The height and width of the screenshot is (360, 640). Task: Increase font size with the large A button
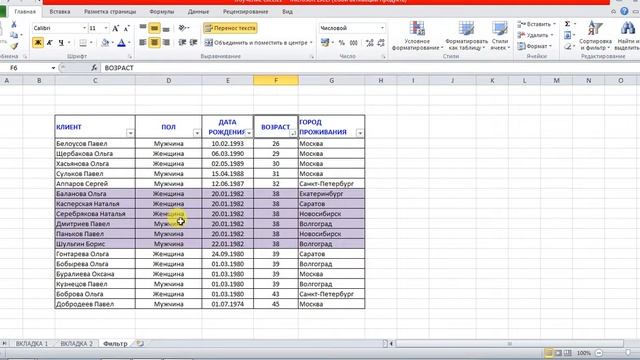[116, 28]
